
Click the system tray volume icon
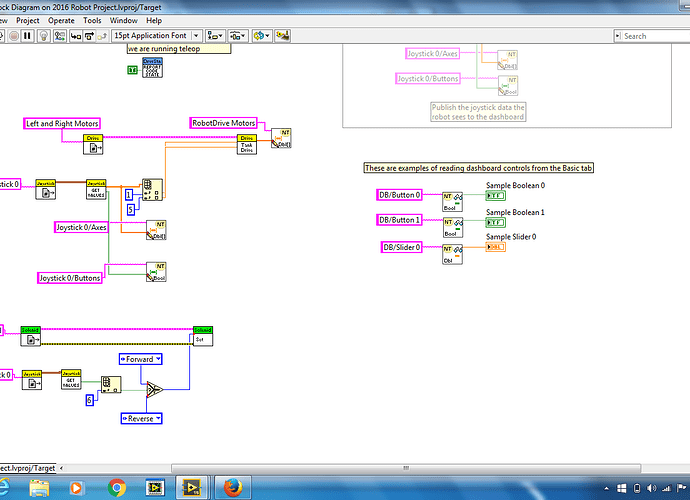[651, 488]
